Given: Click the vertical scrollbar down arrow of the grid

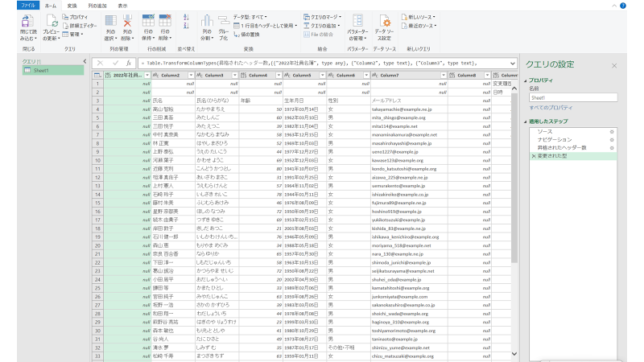Looking at the screenshot, I should tap(514, 354).
